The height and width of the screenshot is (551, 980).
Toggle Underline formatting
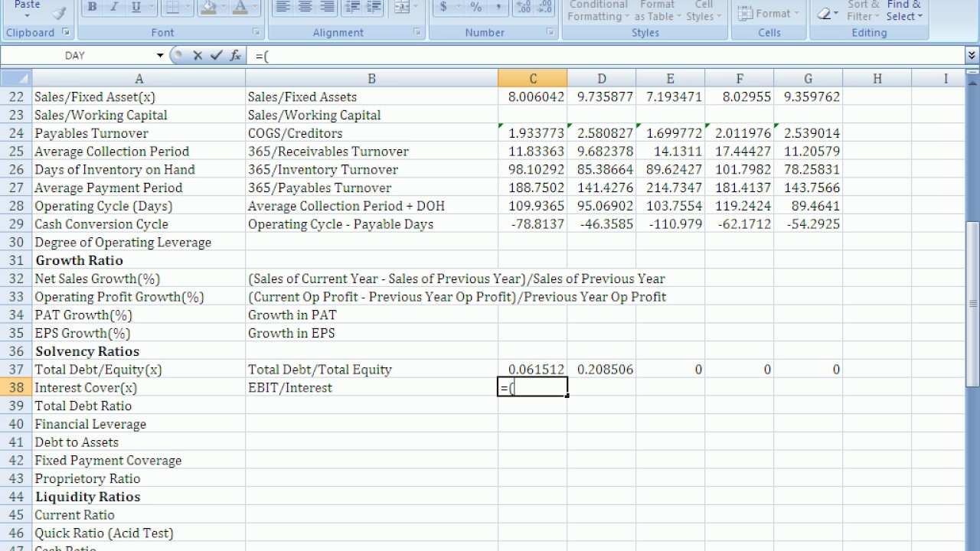click(x=136, y=8)
